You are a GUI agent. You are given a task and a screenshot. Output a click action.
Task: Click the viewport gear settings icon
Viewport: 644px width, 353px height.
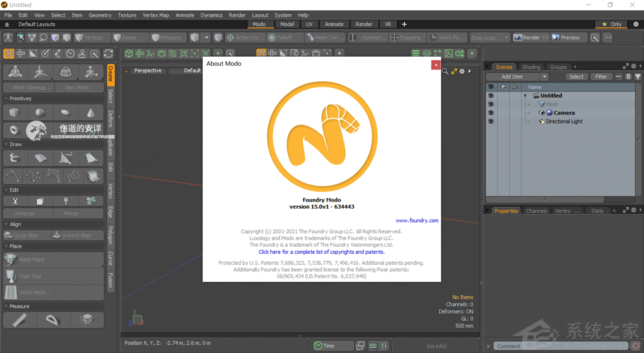[x=462, y=71]
